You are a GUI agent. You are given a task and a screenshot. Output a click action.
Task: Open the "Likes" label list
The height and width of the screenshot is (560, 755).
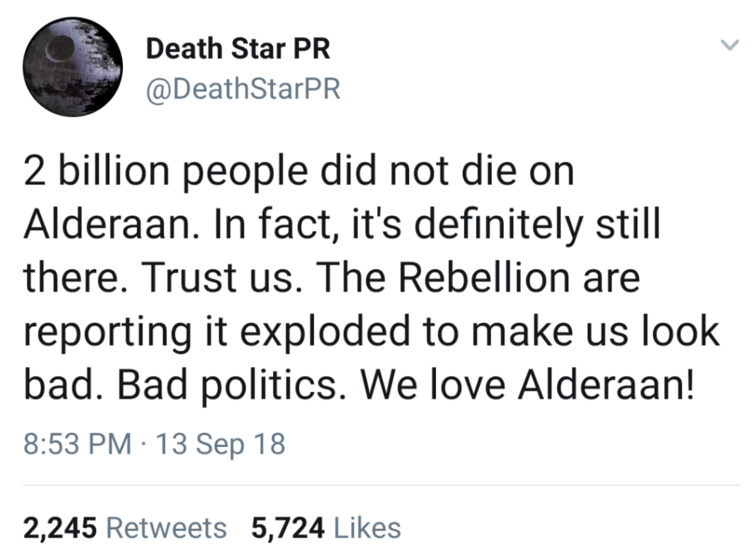[x=367, y=528]
